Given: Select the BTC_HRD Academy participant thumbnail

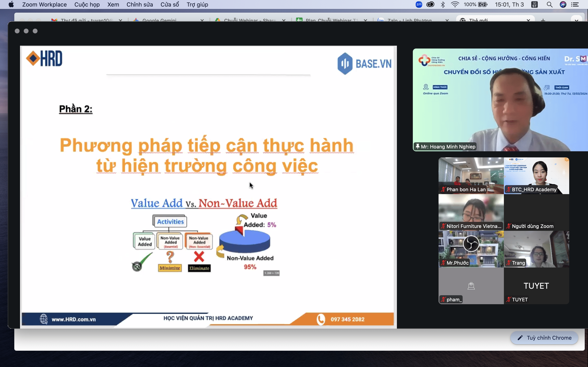Looking at the screenshot, I should pos(537,176).
